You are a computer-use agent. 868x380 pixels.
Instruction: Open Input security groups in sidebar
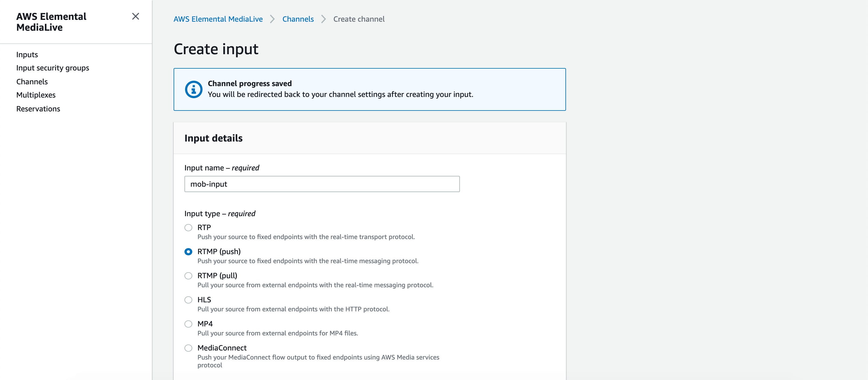point(52,68)
